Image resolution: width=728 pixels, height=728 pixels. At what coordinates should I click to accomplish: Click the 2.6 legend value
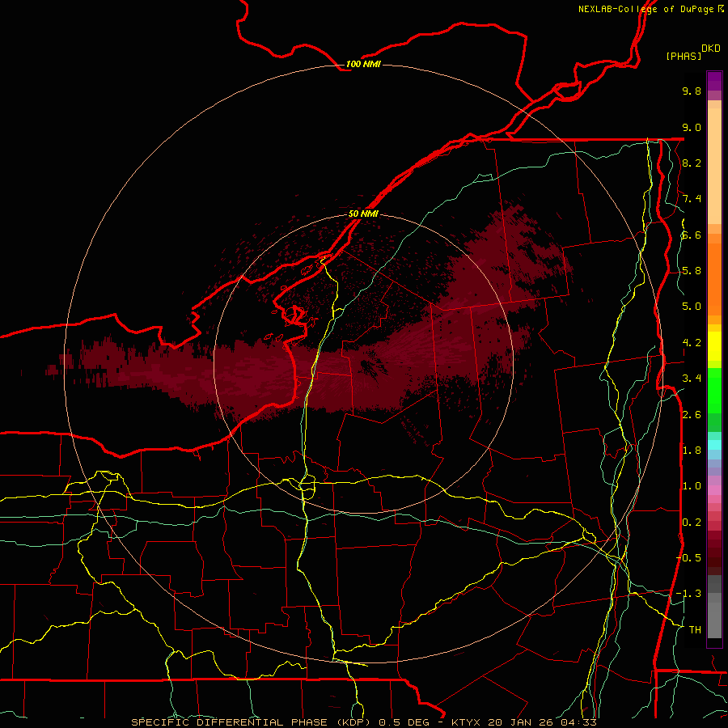[692, 415]
